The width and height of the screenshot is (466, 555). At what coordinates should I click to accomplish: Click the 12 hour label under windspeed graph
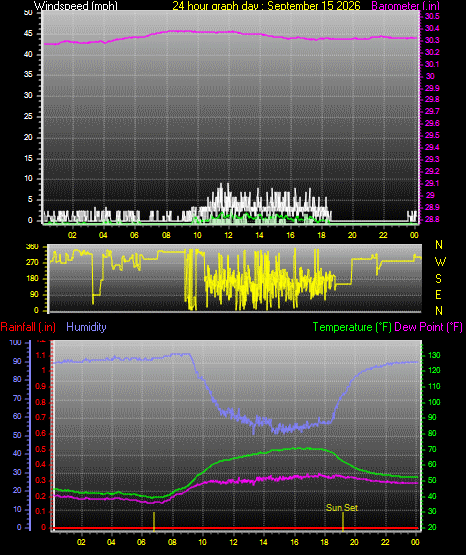click(228, 235)
